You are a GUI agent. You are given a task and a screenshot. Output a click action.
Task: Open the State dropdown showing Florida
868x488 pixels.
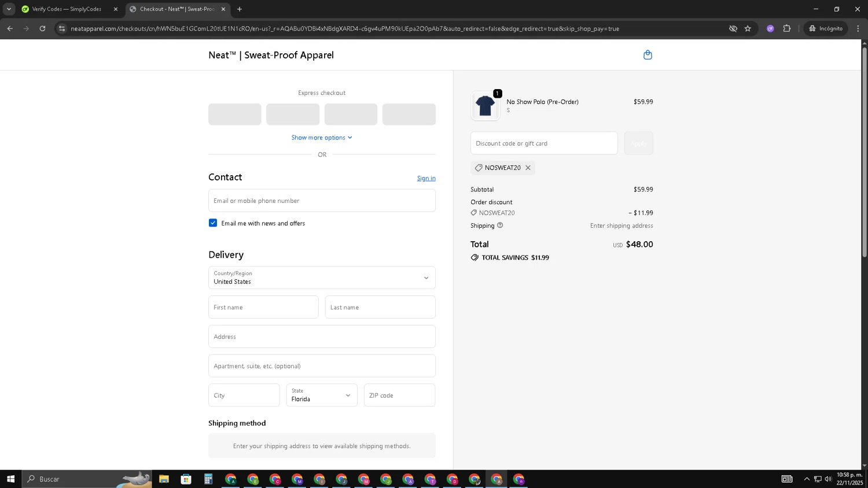point(322,395)
